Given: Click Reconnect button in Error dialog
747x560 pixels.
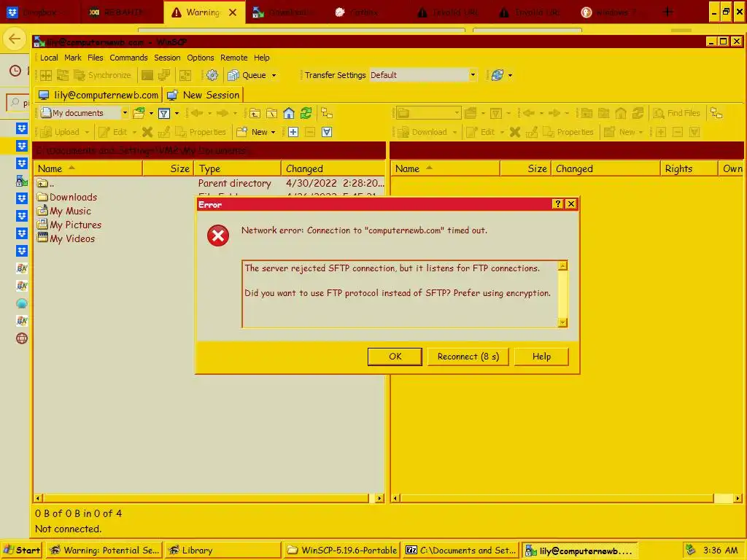Looking at the screenshot, I should pyautogui.click(x=468, y=357).
